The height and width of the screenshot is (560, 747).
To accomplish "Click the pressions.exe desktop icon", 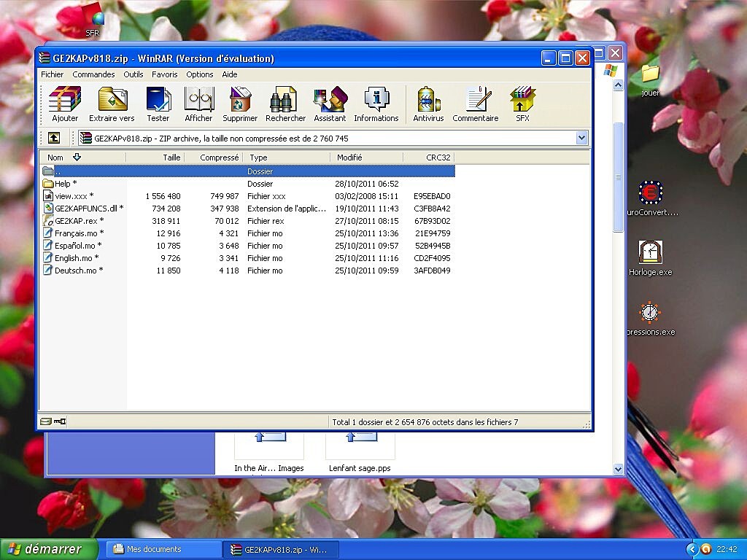I will [649, 313].
